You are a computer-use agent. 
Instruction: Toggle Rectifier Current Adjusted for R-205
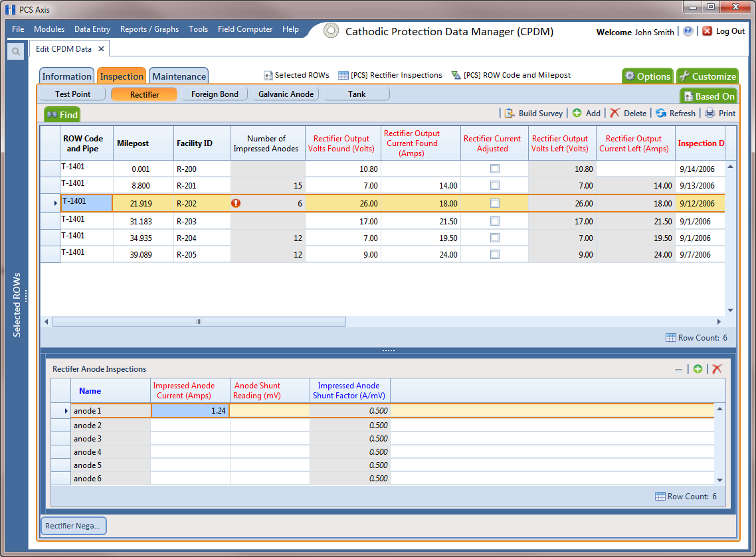[x=495, y=254]
